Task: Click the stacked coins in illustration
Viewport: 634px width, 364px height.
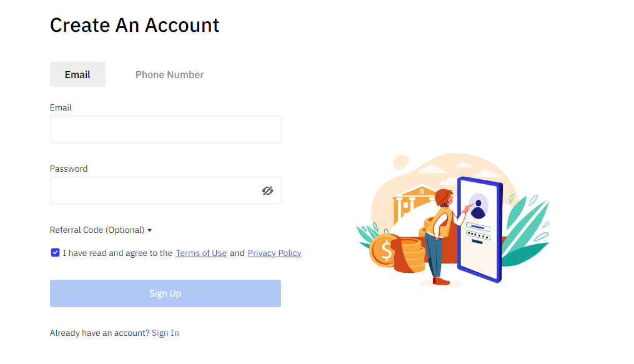Action: tap(409, 255)
